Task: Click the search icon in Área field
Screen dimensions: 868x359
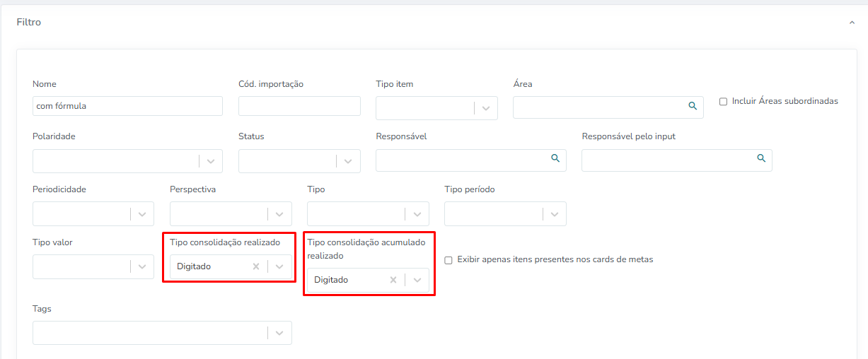Action: point(693,106)
